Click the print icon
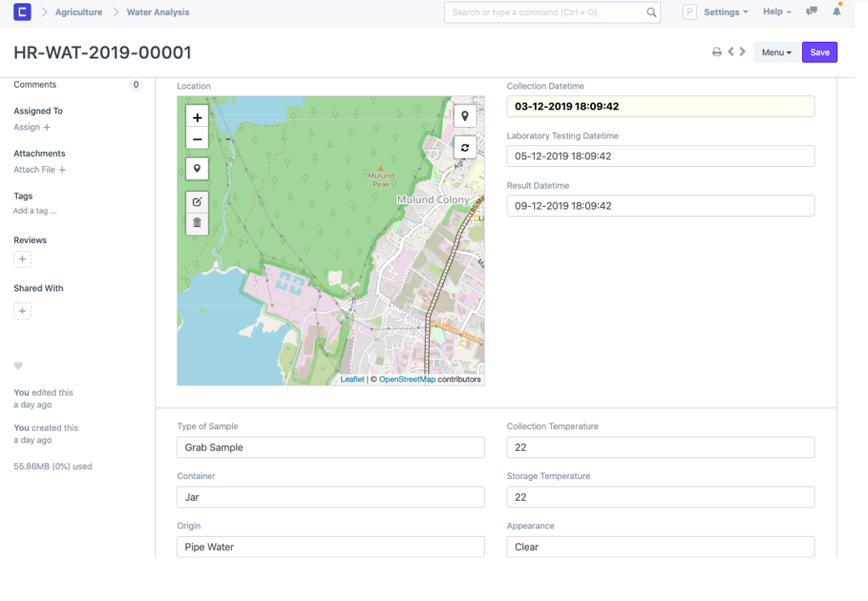Image resolution: width=868 pixels, height=601 pixels. point(716,53)
